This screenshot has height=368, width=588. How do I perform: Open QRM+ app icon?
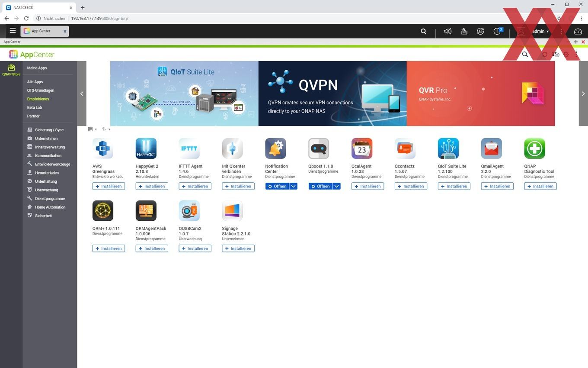pos(103,211)
